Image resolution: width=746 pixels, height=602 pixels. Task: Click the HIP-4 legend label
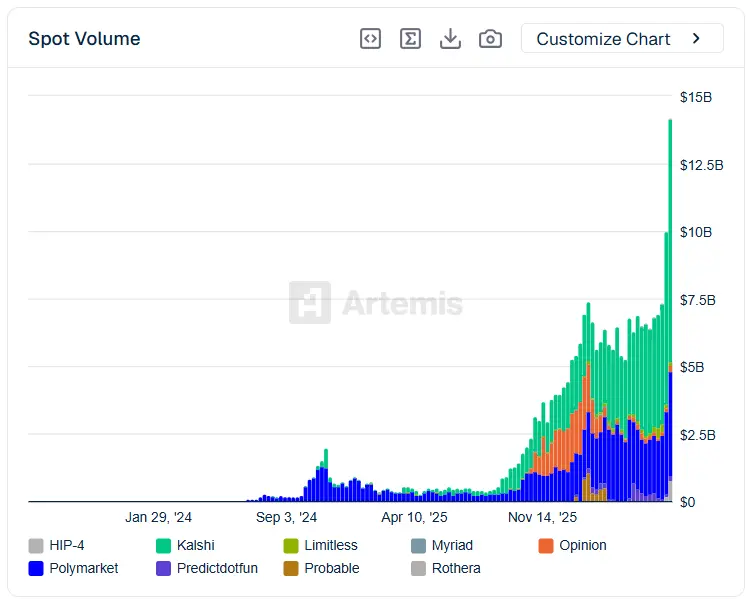[x=67, y=545]
